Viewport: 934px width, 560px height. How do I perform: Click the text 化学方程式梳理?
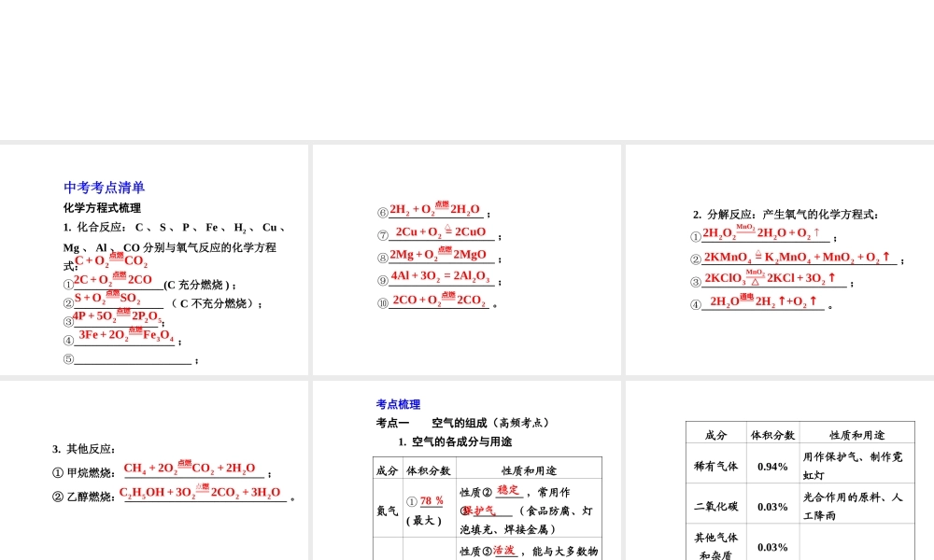point(103,208)
